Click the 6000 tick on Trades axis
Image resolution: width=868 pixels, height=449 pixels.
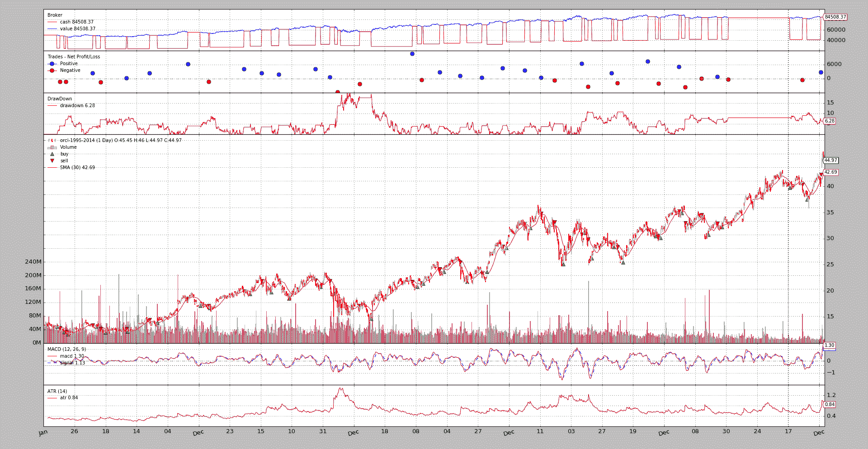click(x=834, y=64)
